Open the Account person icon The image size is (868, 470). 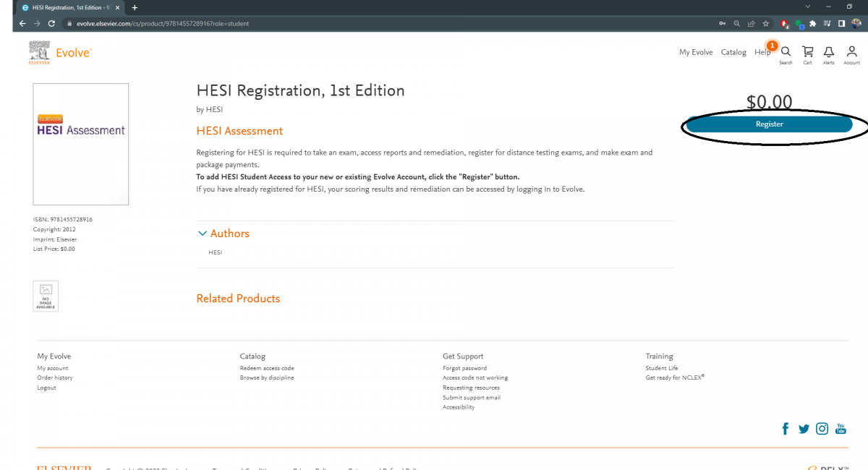[x=851, y=52]
